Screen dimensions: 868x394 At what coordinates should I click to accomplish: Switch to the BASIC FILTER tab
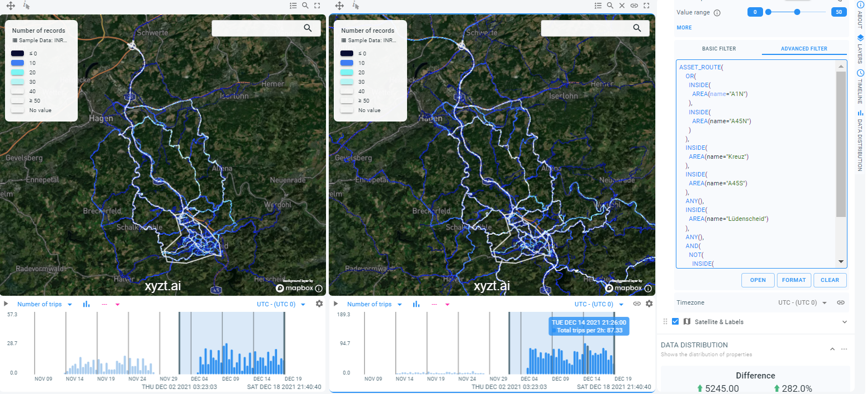[719, 49]
